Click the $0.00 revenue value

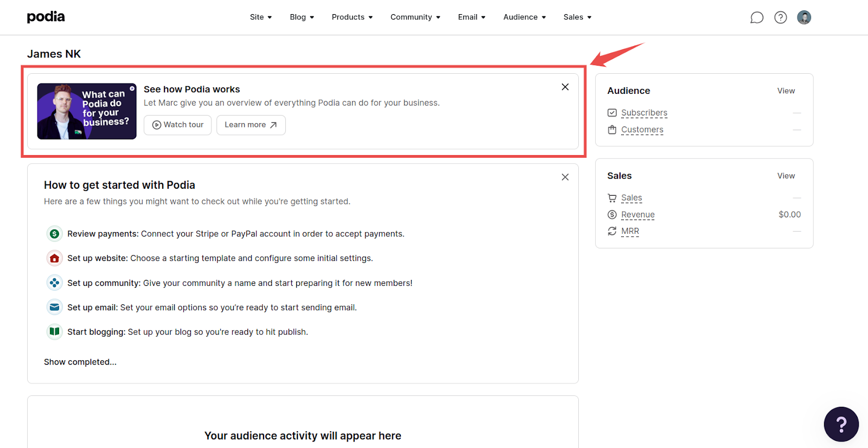[x=789, y=215]
